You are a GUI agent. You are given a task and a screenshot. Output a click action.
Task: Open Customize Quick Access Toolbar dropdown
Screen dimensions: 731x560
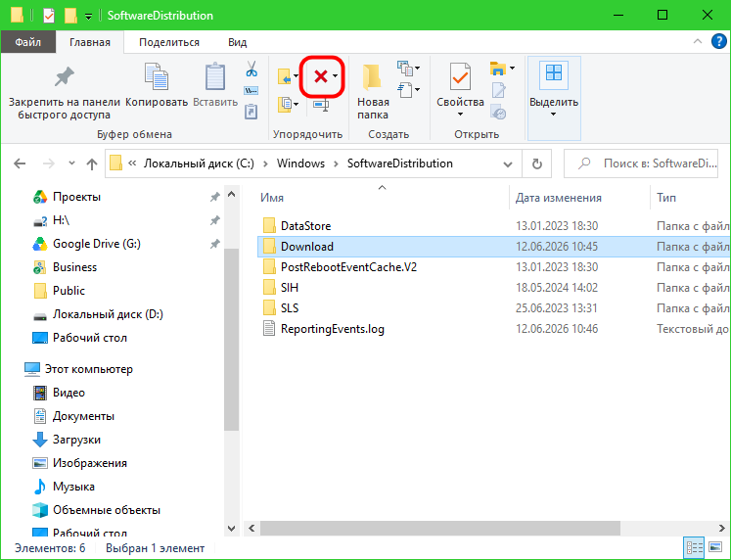pyautogui.click(x=89, y=17)
